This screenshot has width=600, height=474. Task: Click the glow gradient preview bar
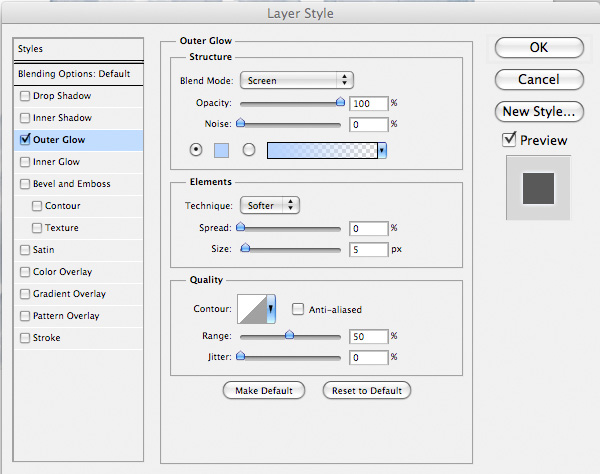click(322, 150)
